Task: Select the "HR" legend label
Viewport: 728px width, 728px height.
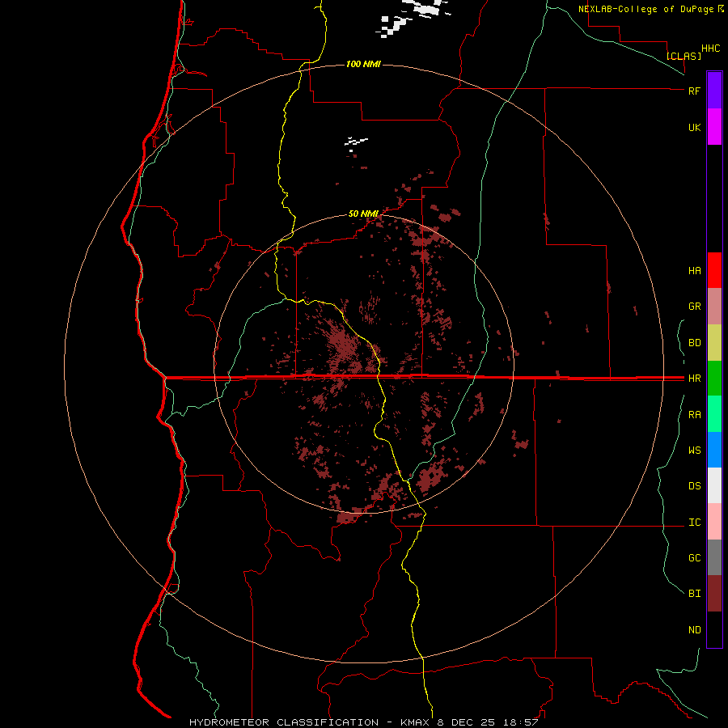Action: [694, 379]
